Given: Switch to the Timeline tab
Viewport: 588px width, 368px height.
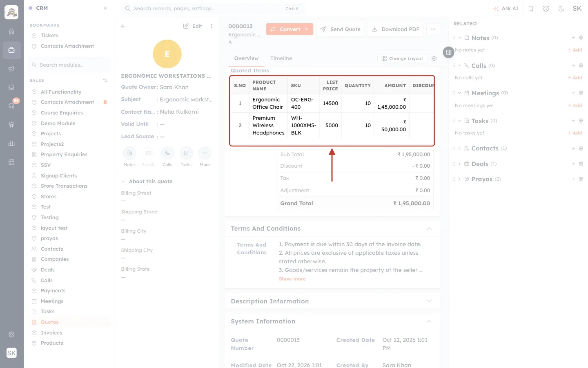Looking at the screenshot, I should [281, 58].
